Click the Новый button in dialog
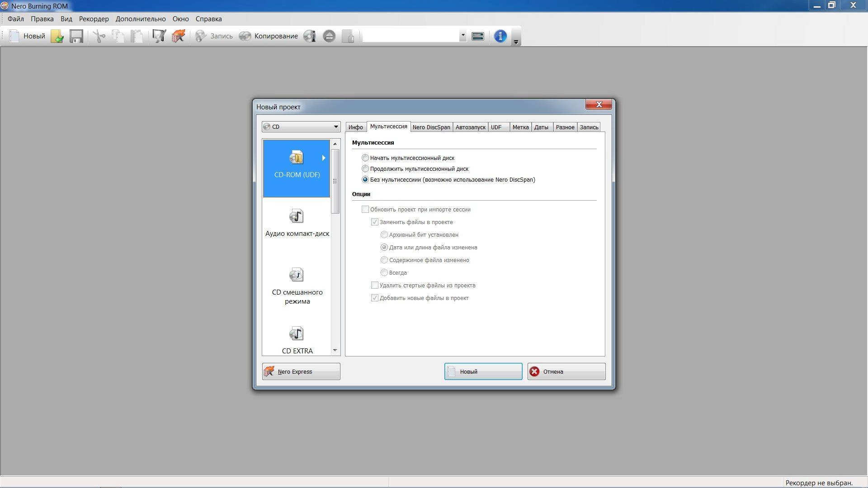The image size is (868, 488). point(483,371)
